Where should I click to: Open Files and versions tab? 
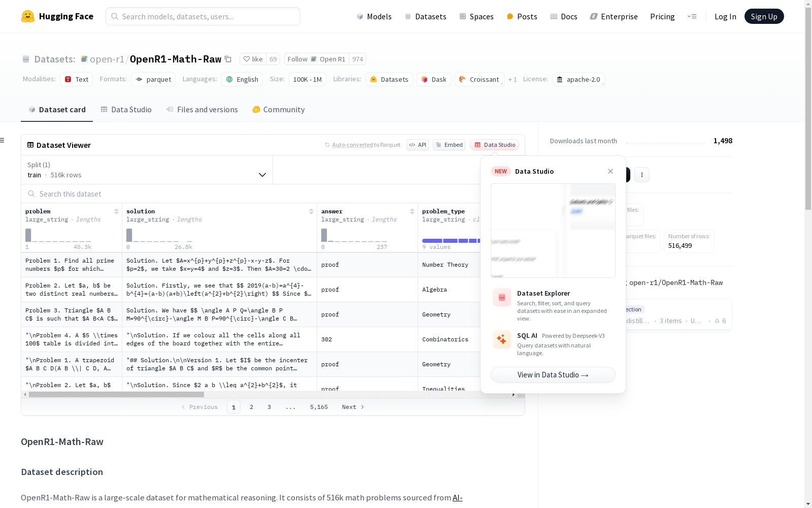[x=202, y=110]
